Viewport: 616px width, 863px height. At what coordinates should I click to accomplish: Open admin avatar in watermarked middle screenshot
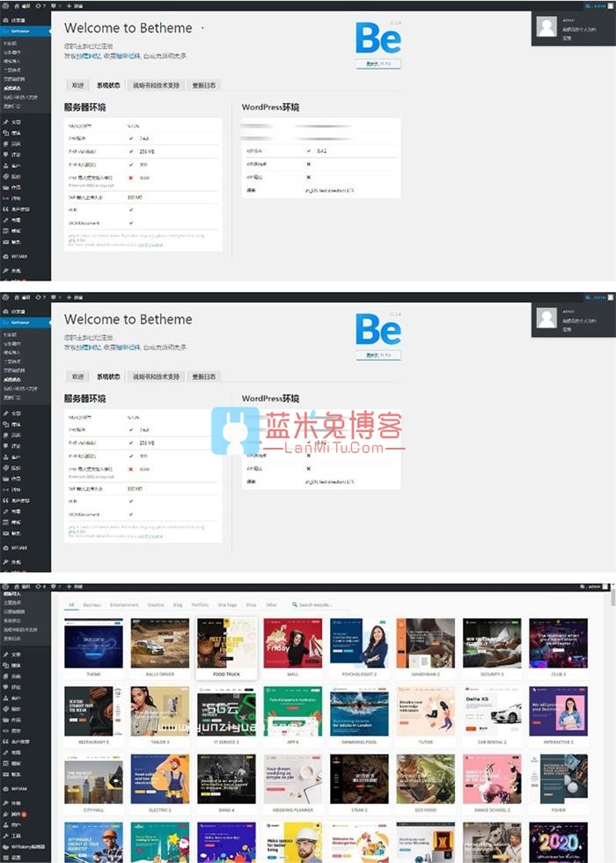click(x=546, y=318)
